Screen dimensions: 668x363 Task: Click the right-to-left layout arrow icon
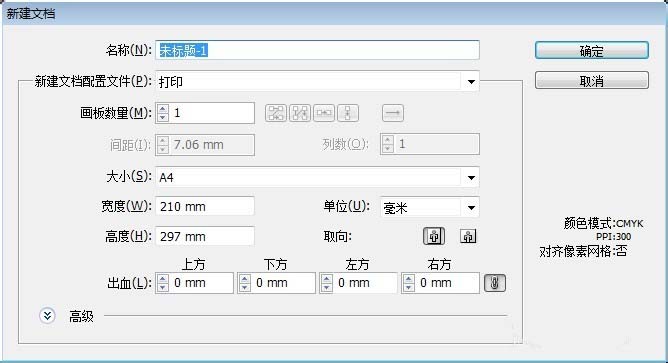pos(392,113)
